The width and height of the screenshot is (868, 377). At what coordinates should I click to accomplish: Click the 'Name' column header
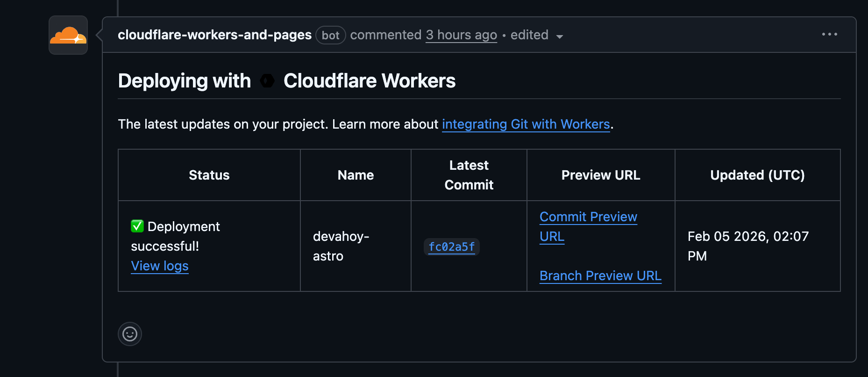tap(356, 175)
